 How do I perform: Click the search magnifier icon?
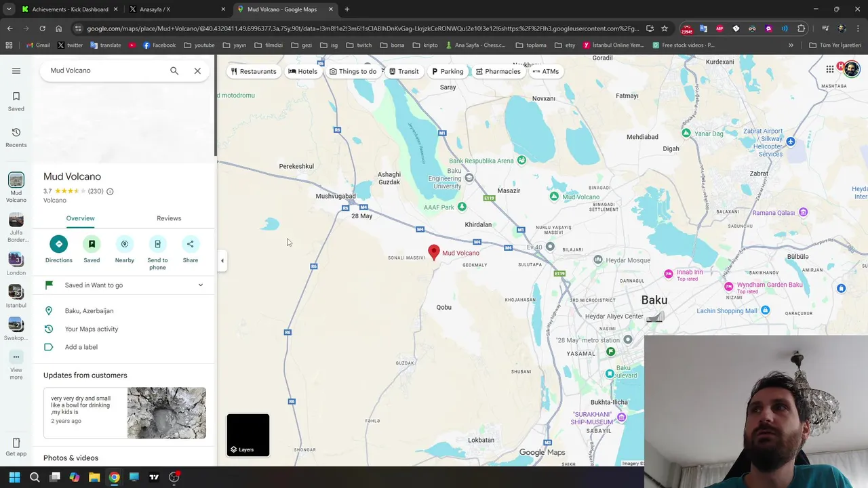click(x=174, y=70)
